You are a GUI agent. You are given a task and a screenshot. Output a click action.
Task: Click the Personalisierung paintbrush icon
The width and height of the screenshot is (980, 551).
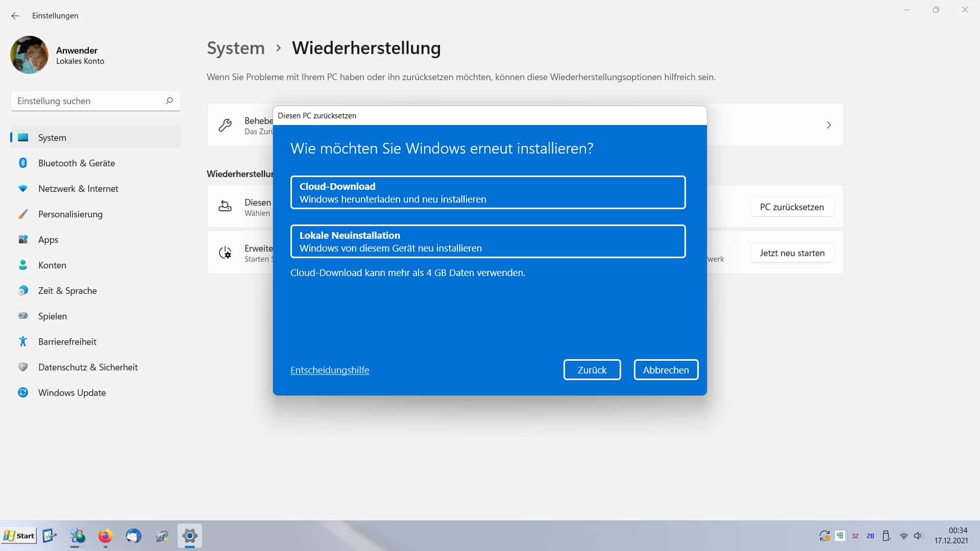(x=23, y=214)
